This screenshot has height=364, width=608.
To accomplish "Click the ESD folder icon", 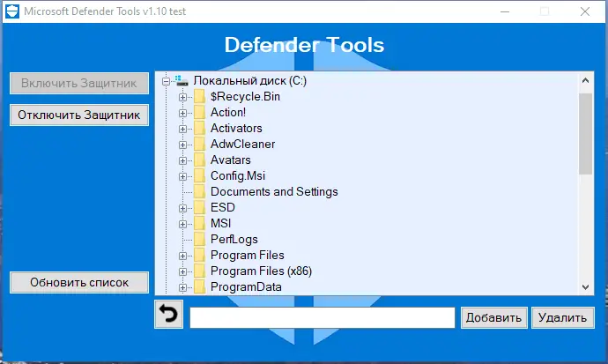I will click(200, 208).
